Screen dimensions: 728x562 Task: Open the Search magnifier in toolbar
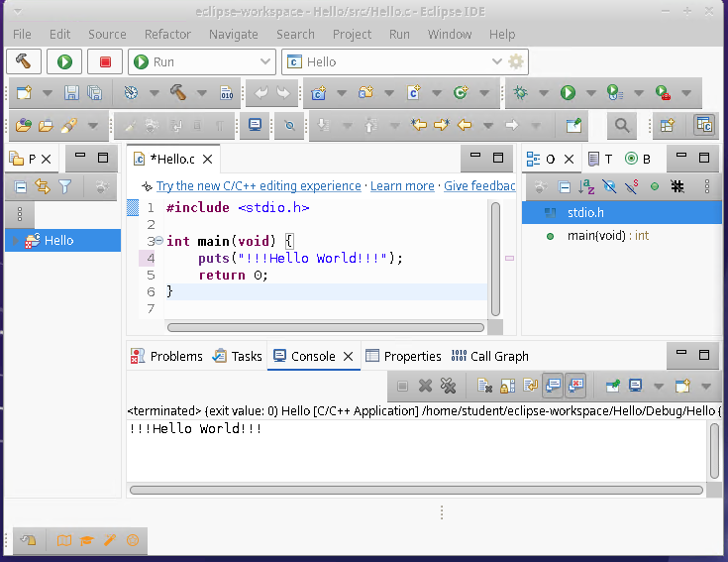click(621, 125)
